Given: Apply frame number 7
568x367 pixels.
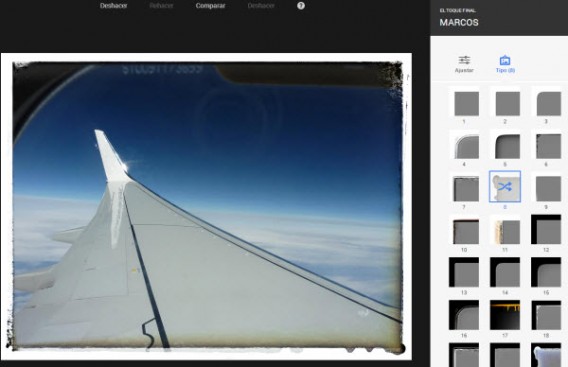Looking at the screenshot, I should (464, 188).
